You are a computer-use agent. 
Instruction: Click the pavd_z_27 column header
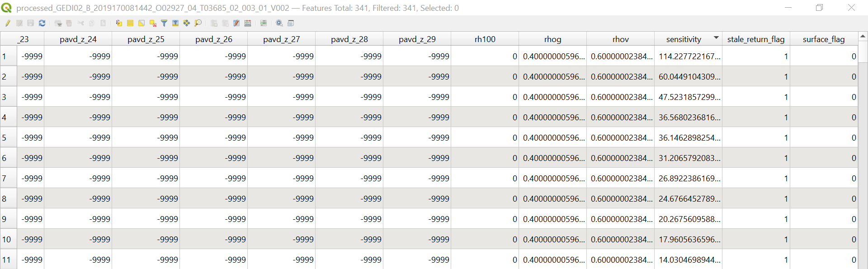point(282,39)
